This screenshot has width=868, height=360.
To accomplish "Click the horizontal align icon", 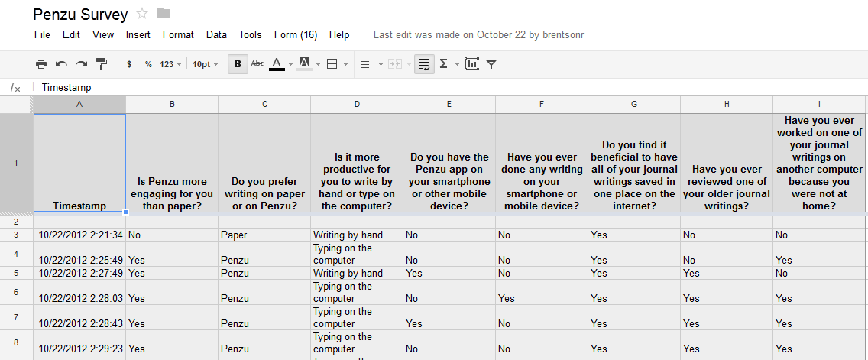I will 367,64.
